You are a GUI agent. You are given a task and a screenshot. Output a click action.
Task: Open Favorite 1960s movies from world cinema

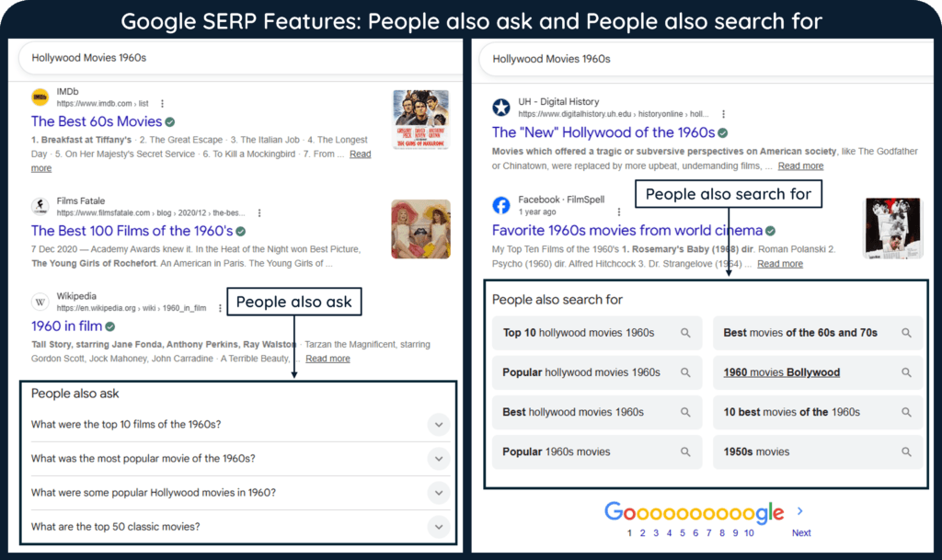click(627, 231)
